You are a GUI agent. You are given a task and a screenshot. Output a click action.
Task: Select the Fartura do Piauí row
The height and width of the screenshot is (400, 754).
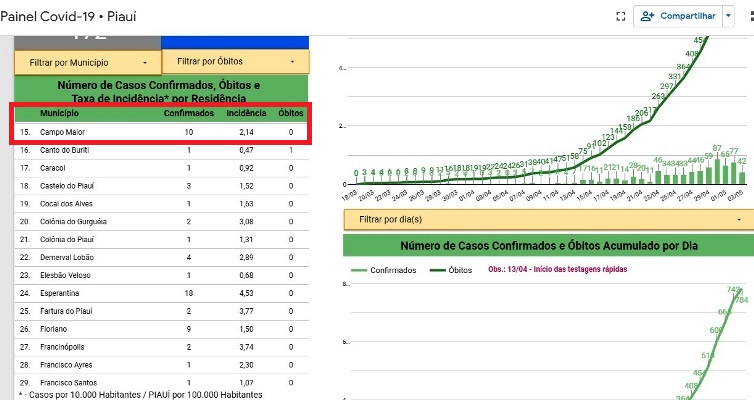click(x=162, y=311)
